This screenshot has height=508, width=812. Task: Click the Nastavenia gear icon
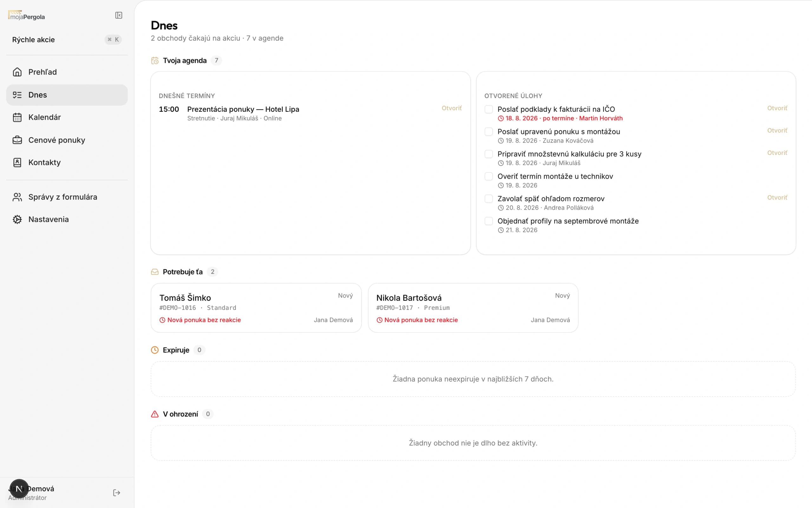click(x=17, y=219)
